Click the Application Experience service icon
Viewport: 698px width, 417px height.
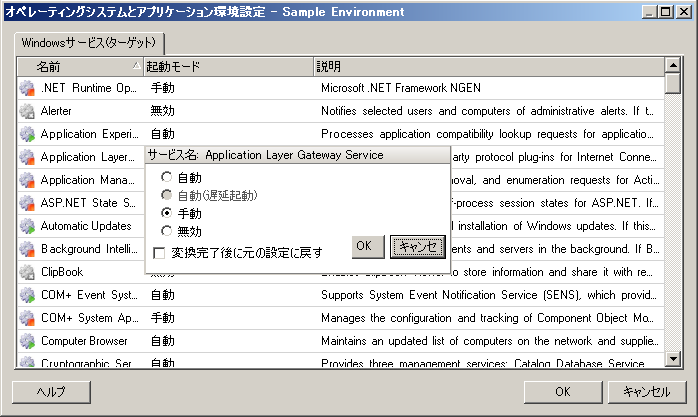(27, 134)
